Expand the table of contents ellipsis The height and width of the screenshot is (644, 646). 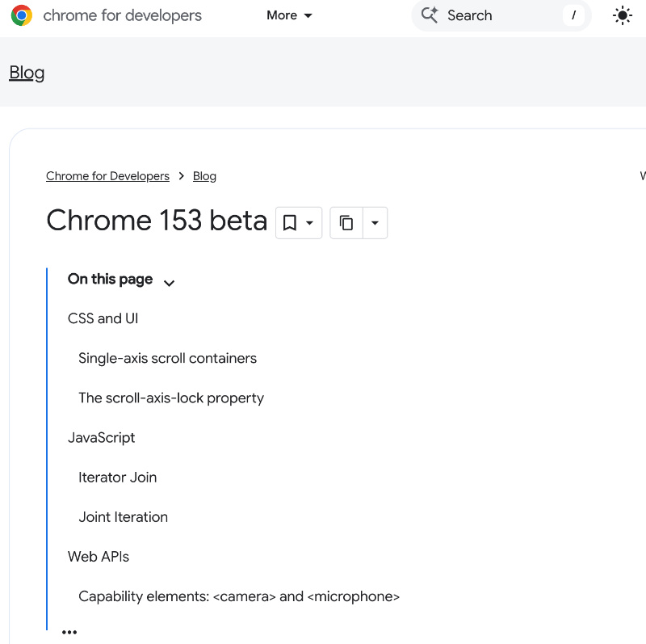click(69, 632)
